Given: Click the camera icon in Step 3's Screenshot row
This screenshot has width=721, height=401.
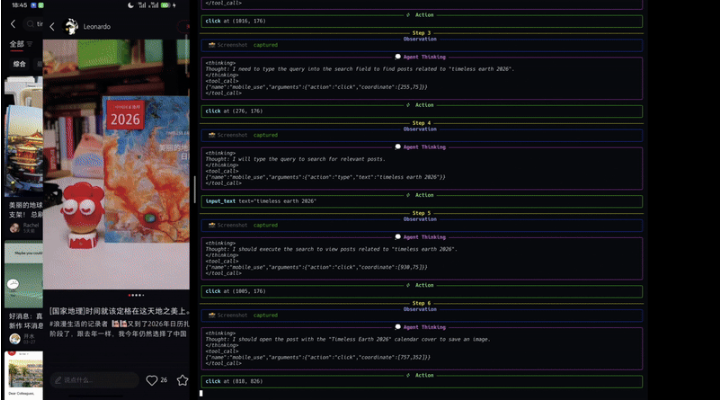Looking at the screenshot, I should [x=212, y=45].
